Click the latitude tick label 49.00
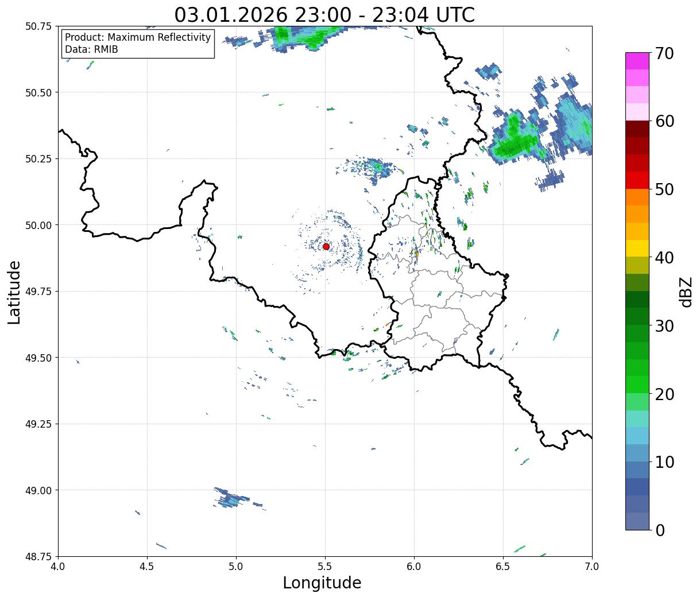 pos(38,490)
